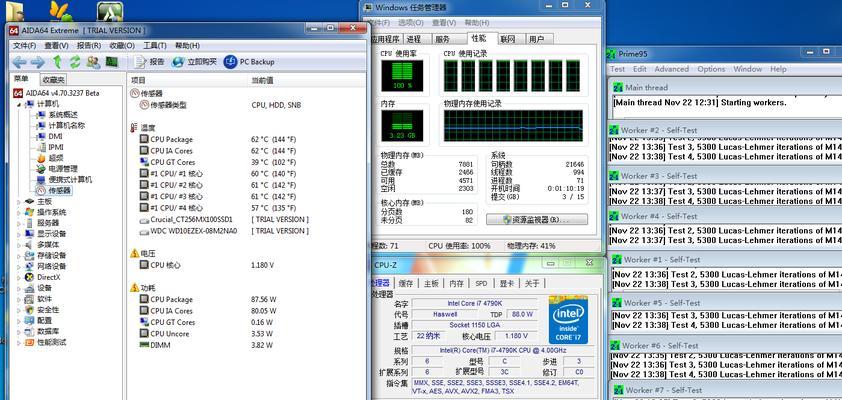The height and width of the screenshot is (400, 842).
Task: Launch PC Backup from AIDA64 toolbar
Action: 249,62
